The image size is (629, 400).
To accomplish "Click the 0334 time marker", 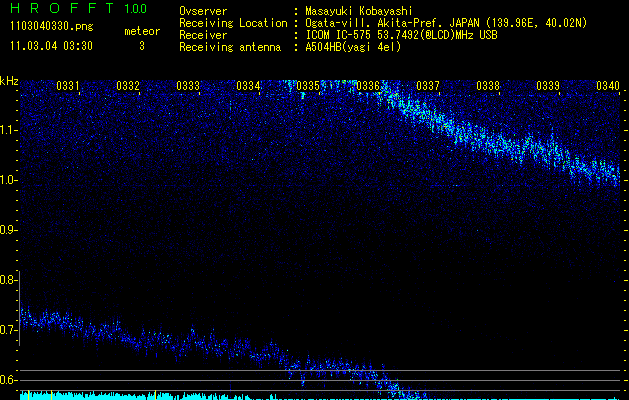I will tap(248, 86).
